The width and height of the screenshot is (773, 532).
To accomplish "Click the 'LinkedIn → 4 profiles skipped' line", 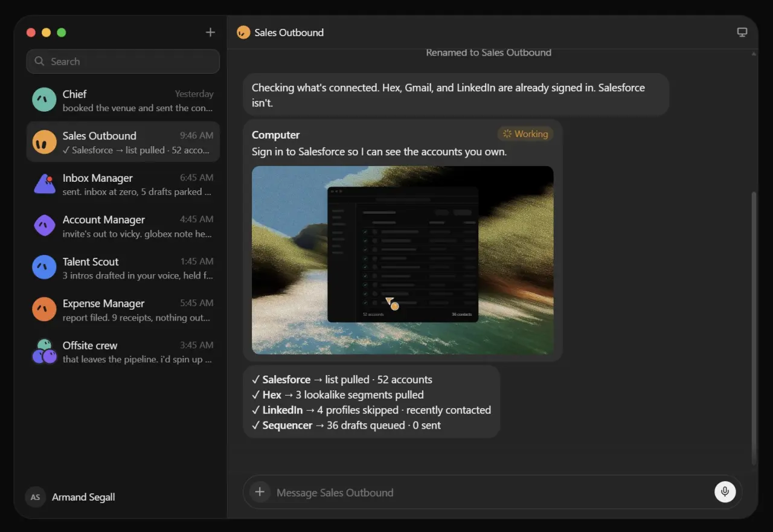I will pyautogui.click(x=371, y=410).
